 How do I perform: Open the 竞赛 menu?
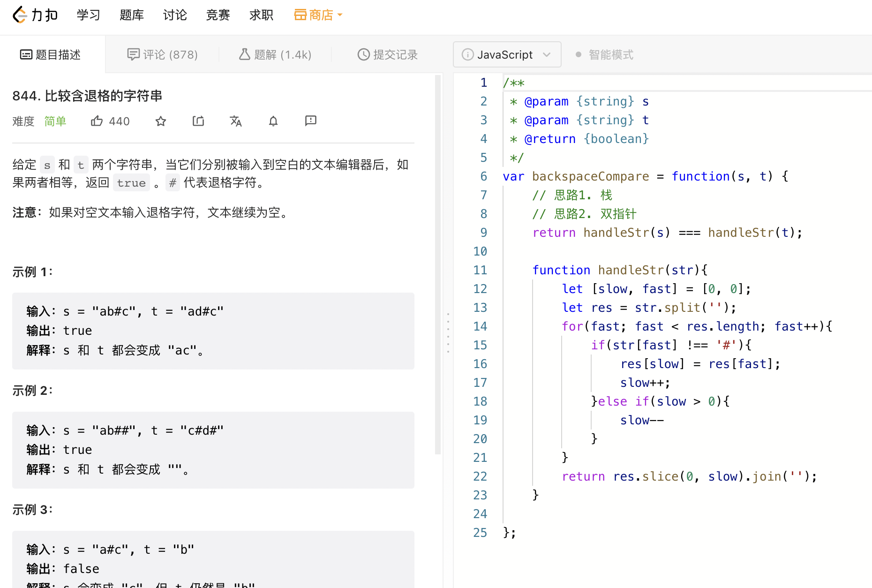(218, 15)
